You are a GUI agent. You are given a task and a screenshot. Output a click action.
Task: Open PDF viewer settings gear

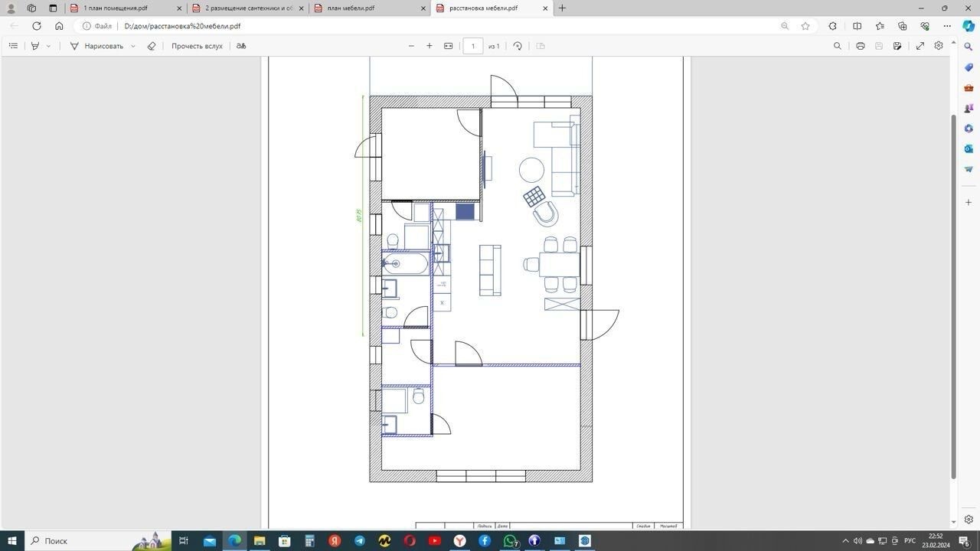(x=939, y=46)
